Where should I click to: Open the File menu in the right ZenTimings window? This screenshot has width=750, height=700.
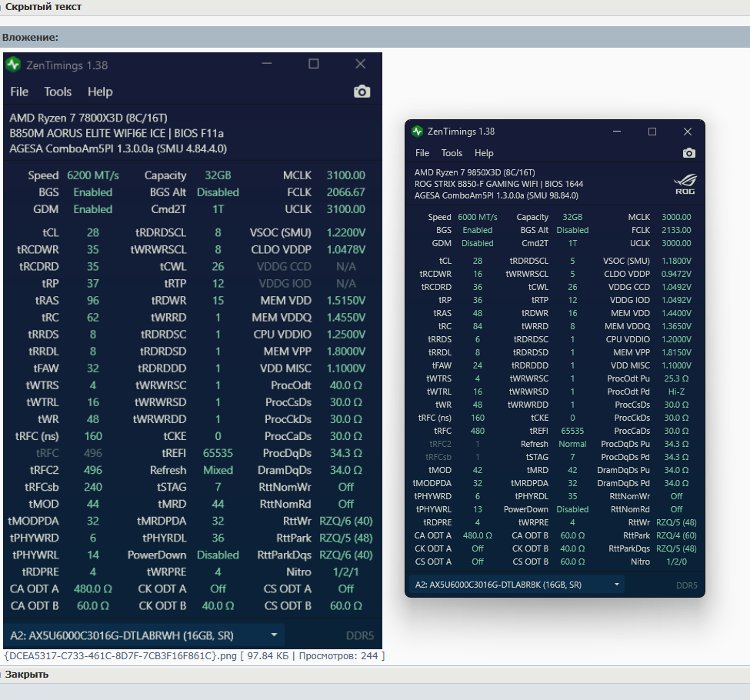422,153
